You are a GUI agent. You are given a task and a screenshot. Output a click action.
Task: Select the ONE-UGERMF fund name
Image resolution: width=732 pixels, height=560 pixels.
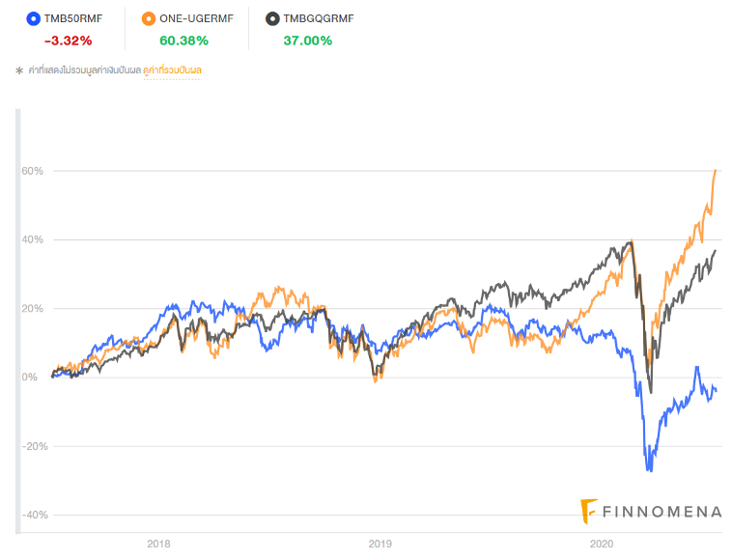tap(193, 18)
